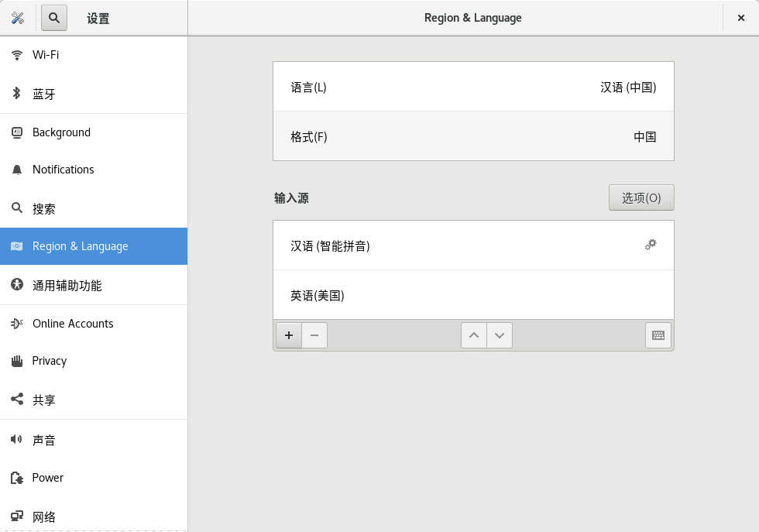Show keyboard layout preview
The width and height of the screenshot is (759, 532).
[658, 335]
